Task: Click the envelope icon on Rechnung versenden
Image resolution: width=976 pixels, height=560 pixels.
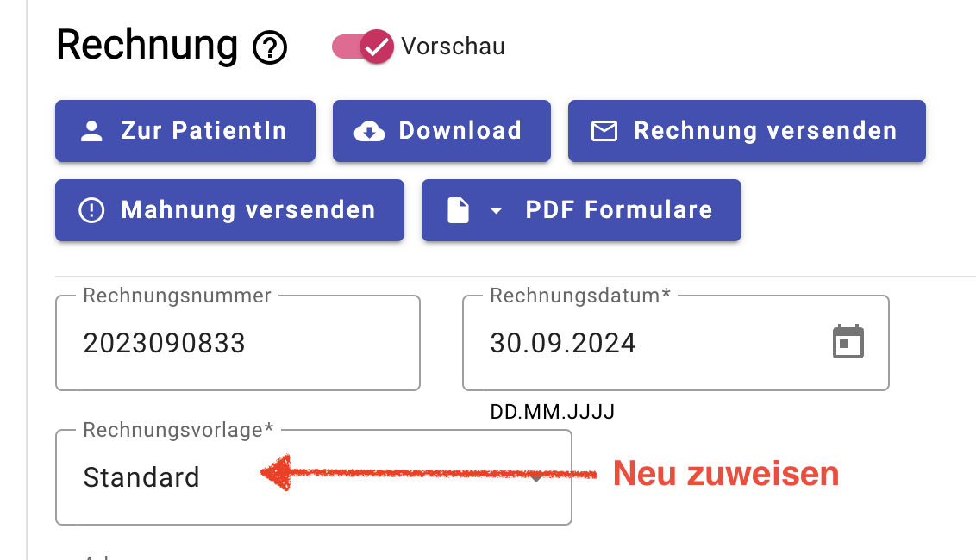Action: pos(604,131)
